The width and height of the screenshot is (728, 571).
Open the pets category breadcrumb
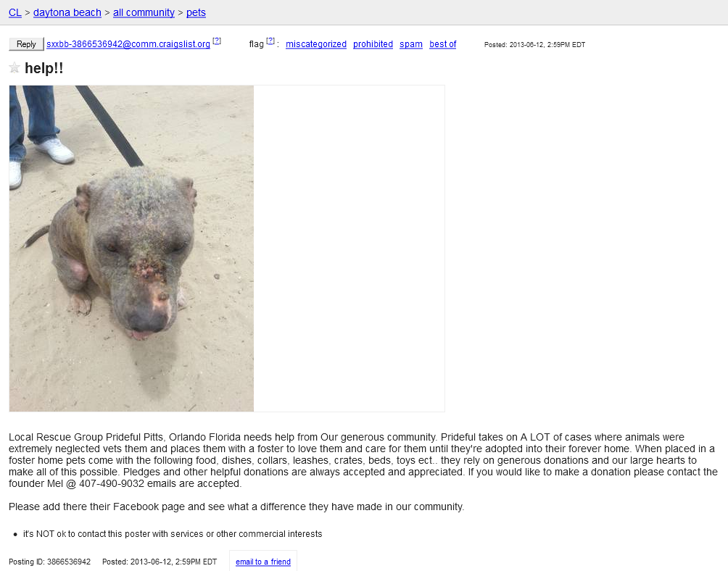tap(196, 12)
